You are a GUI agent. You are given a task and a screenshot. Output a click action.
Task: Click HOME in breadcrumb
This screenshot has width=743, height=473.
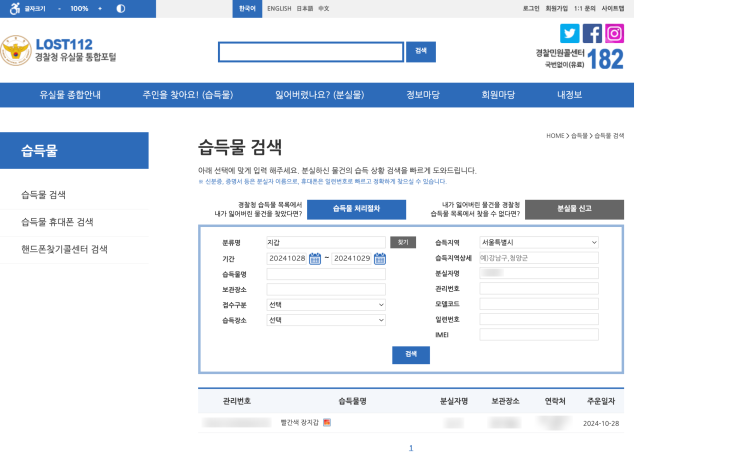(555, 136)
